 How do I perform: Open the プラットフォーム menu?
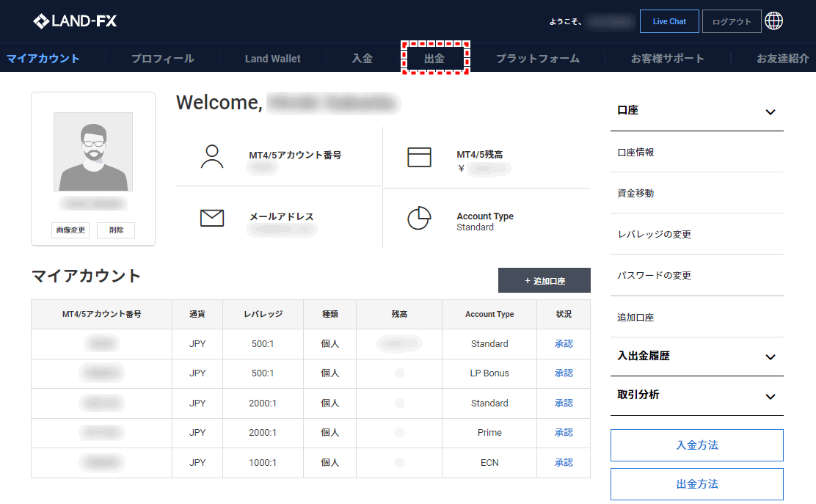click(x=538, y=58)
